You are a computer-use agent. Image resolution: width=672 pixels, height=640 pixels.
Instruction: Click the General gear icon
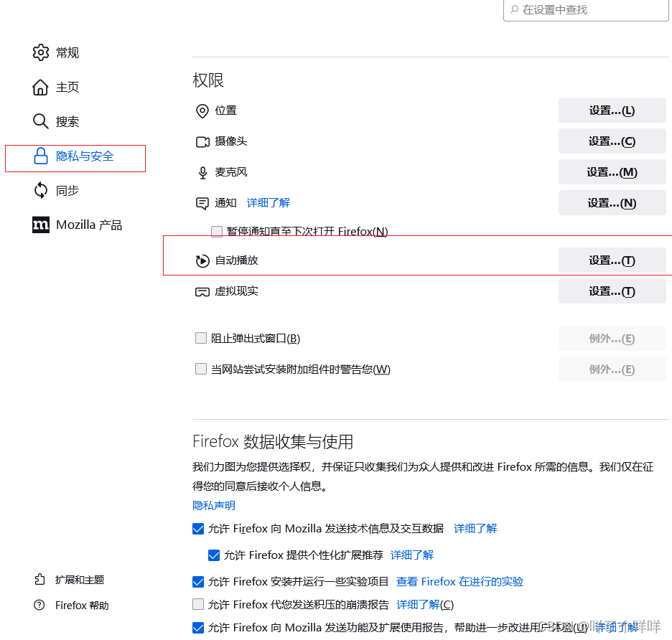click(x=41, y=52)
